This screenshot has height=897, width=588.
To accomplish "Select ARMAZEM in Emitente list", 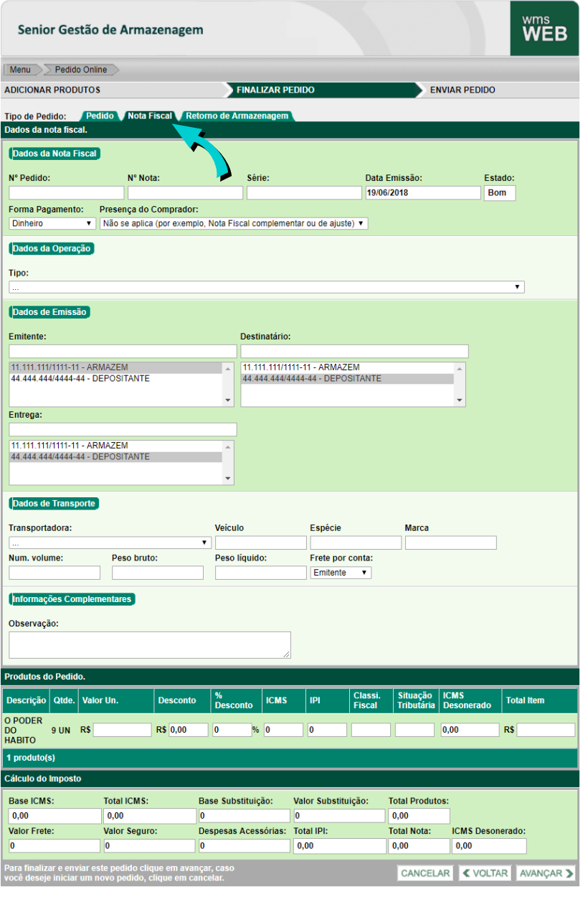I will click(116, 367).
